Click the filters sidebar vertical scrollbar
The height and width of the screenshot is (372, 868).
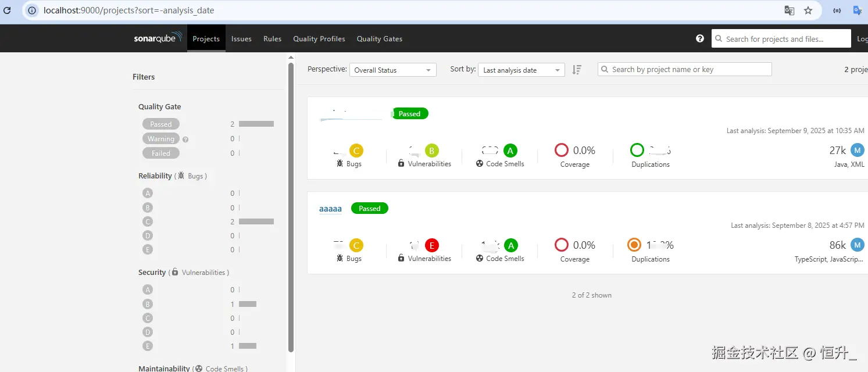(x=291, y=206)
